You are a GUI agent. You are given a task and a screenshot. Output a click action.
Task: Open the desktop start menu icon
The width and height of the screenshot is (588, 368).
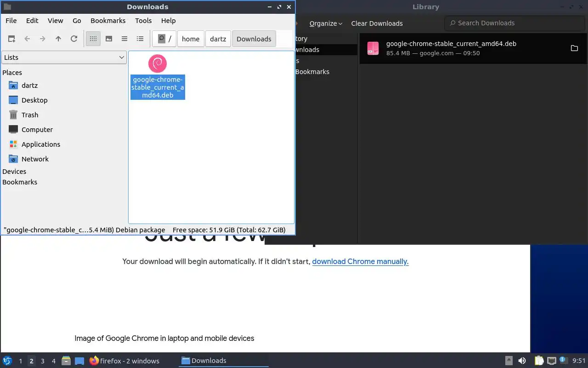(x=7, y=361)
